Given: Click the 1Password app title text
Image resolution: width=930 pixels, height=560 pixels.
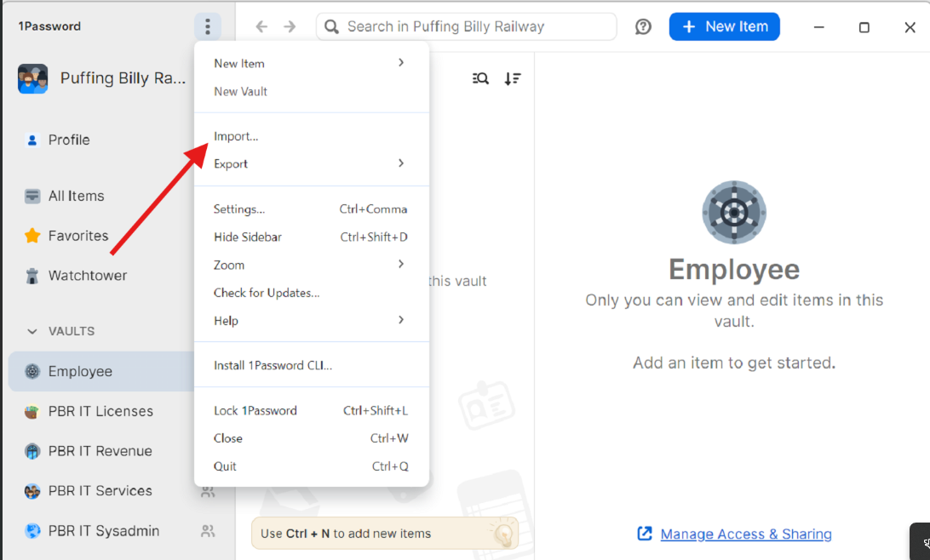Looking at the screenshot, I should [49, 26].
